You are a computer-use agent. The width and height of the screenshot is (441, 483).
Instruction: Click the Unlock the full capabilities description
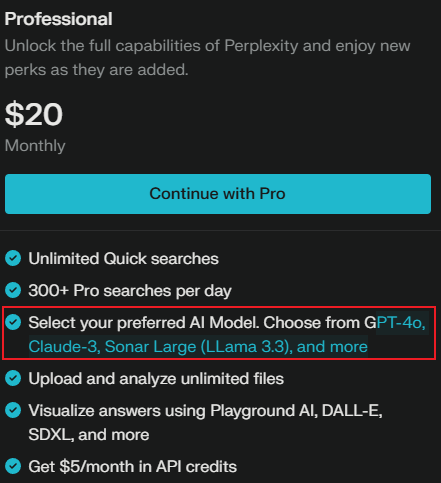pyautogui.click(x=207, y=57)
